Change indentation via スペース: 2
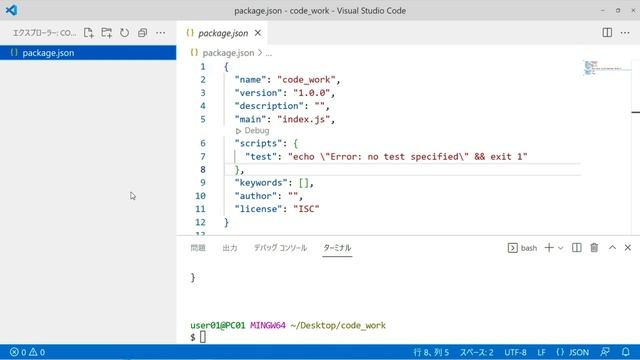Image resolution: width=640 pixels, height=360 pixels. [x=476, y=352]
